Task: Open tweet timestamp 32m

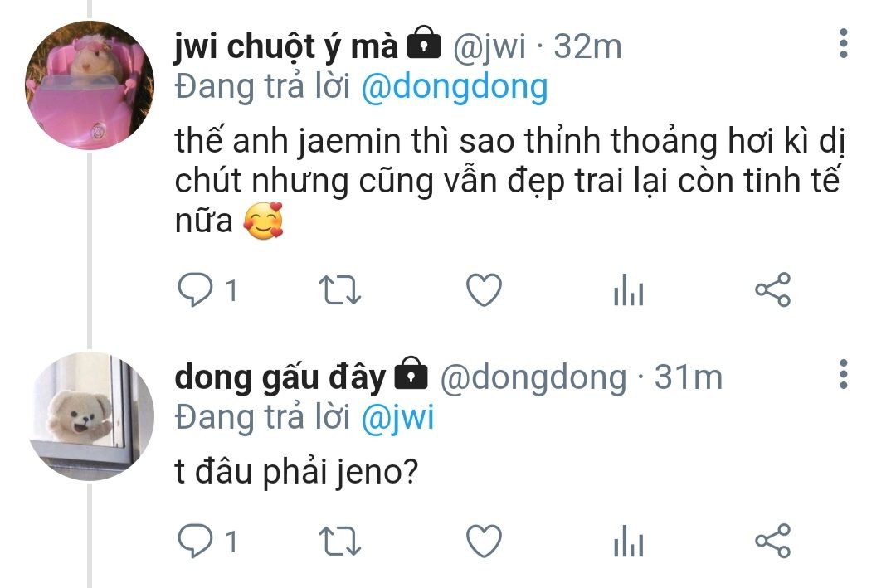Action: 587,46
